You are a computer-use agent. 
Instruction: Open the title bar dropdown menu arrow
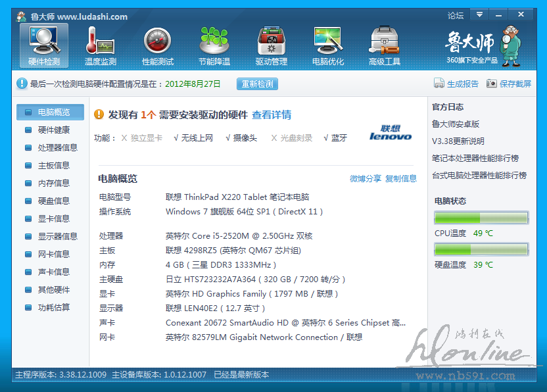480,14
